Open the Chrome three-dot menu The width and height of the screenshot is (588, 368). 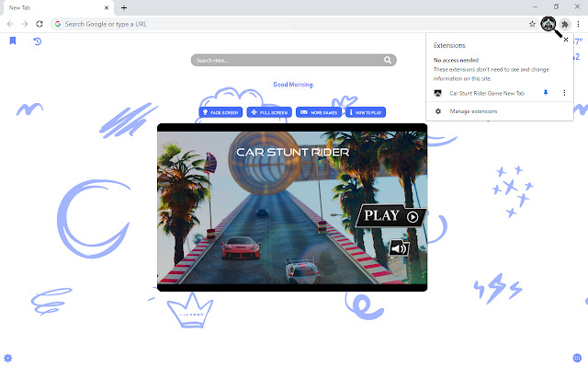click(x=580, y=23)
